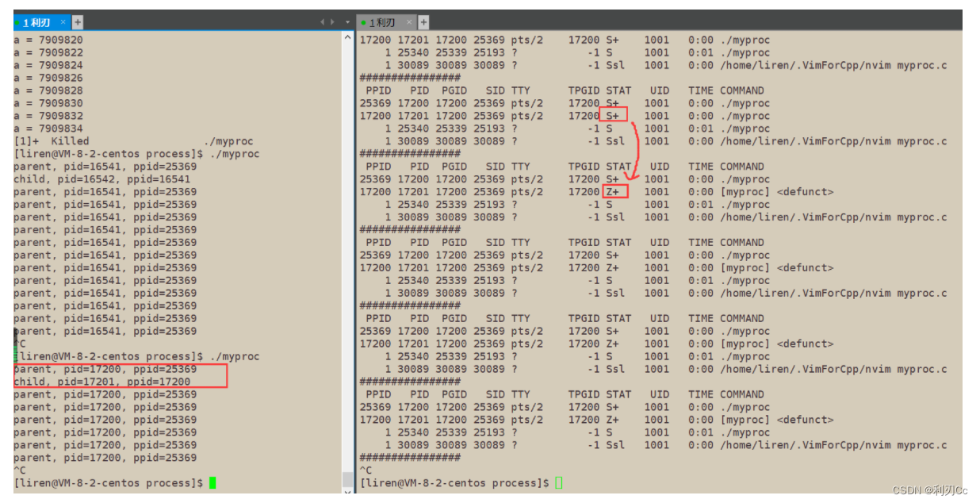Click the tab scroll right arrow
Image resolution: width=980 pixels, height=503 pixels.
[x=332, y=22]
